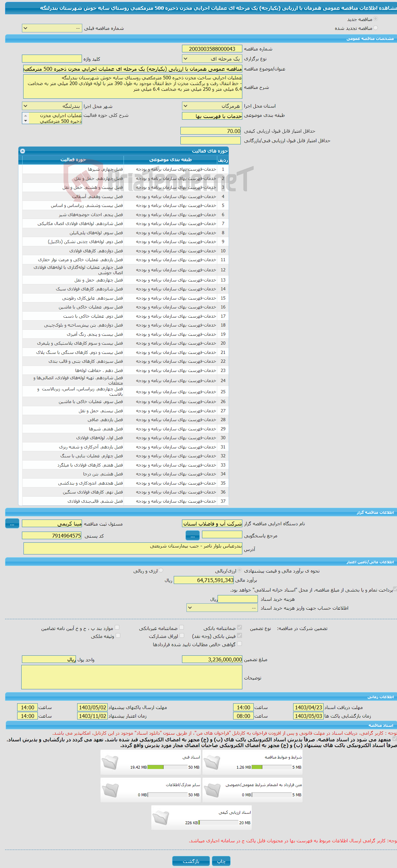The height and width of the screenshot is (868, 397).
Task: Step down شرح کلی حوزه فعالیت list
Action: click(x=25, y=121)
